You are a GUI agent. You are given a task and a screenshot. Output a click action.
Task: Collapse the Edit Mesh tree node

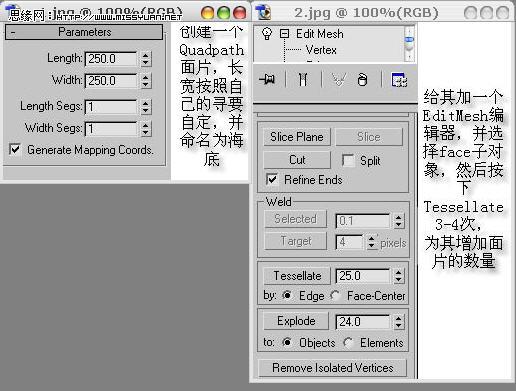(x=284, y=33)
